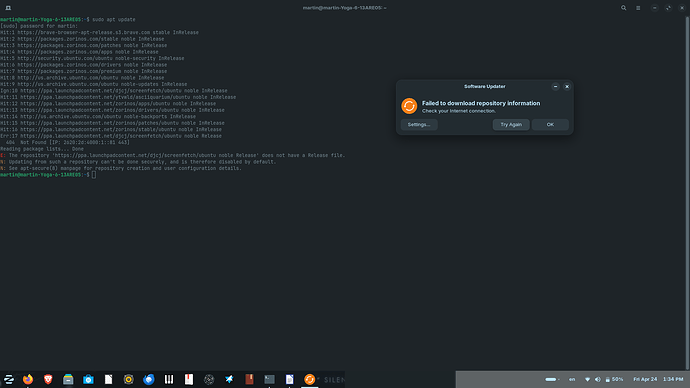Click the red E: 'does not have a Release file' line

[x=172, y=155]
